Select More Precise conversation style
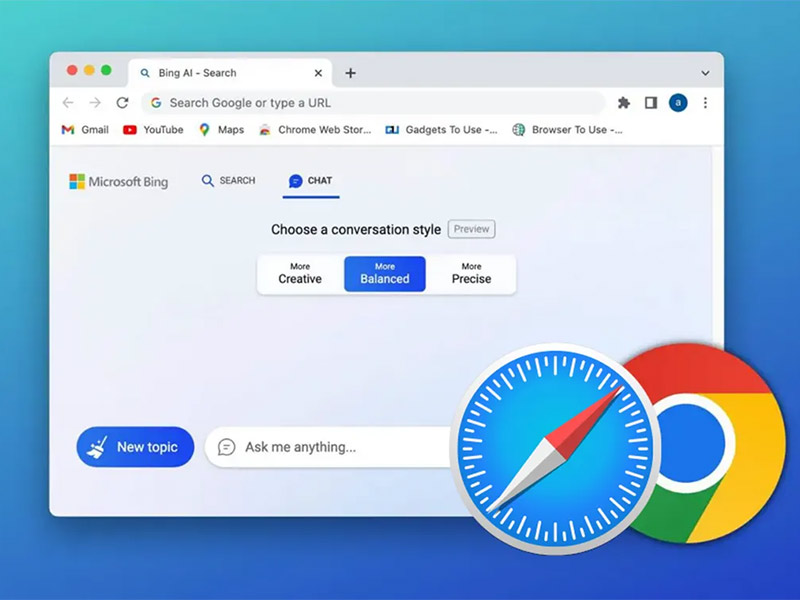Viewport: 800px width, 600px height. pyautogui.click(x=471, y=274)
